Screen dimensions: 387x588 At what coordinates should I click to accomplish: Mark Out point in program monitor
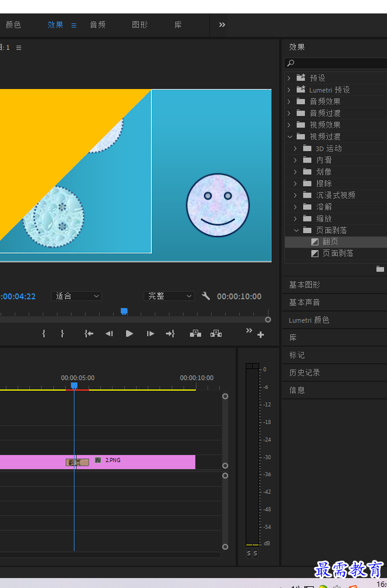62,333
